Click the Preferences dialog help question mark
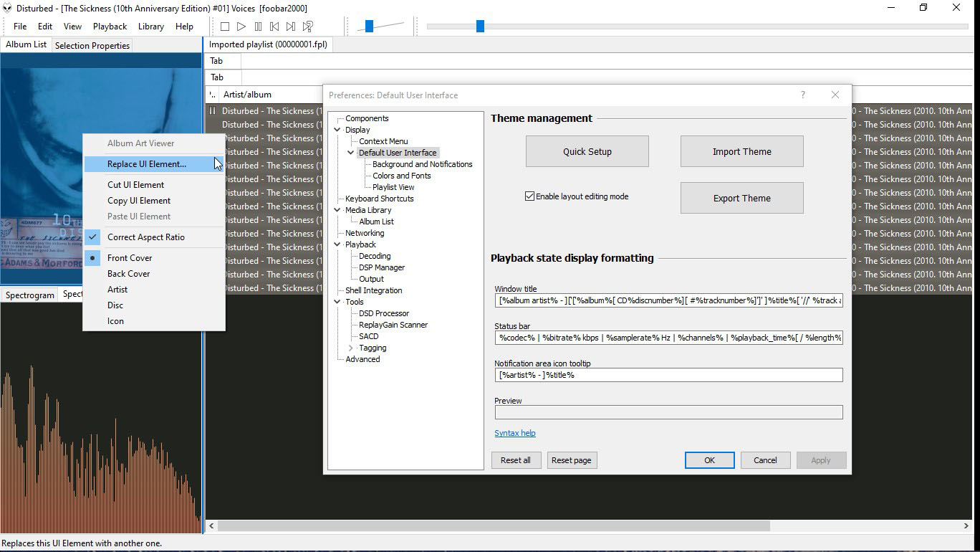This screenshot has height=552, width=980. point(802,95)
